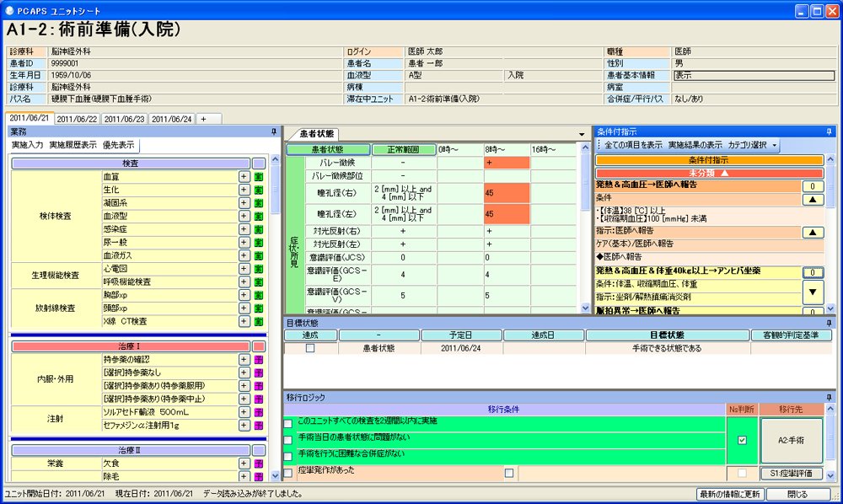Click the plus button for 血液ガス
The height and width of the screenshot is (504, 843).
point(244,255)
